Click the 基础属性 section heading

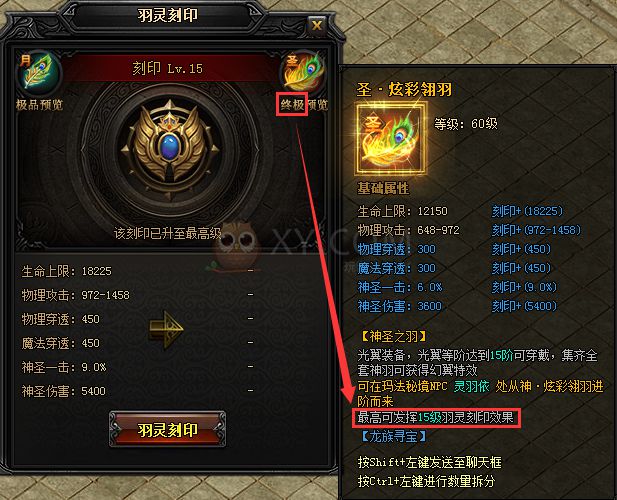click(383, 188)
